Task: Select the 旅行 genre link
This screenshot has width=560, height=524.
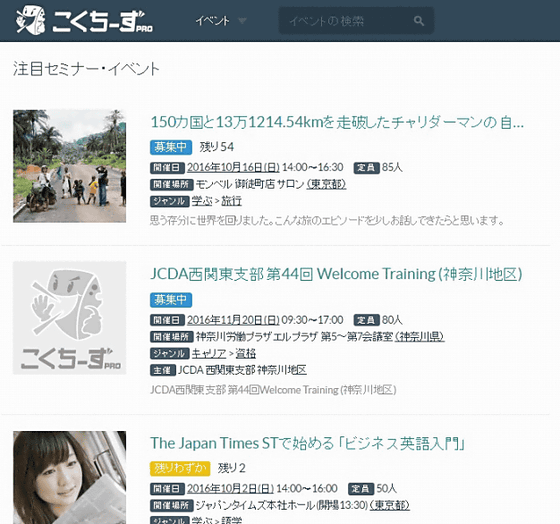Action: coord(231,201)
